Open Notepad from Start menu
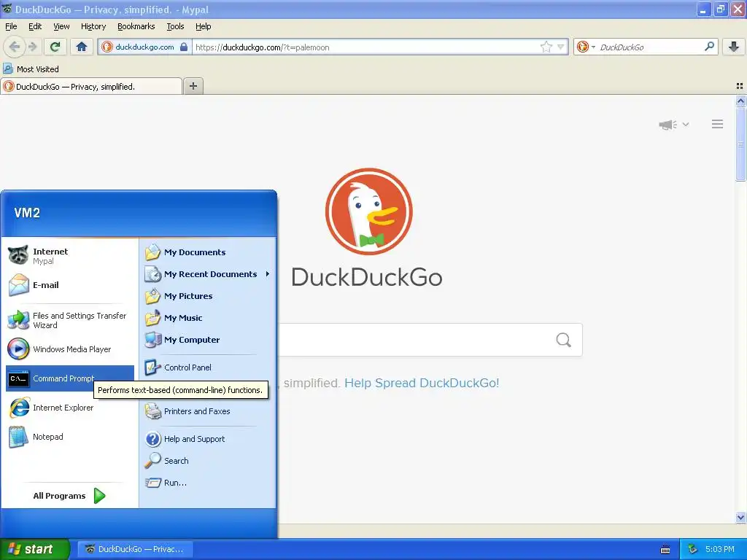 pyautogui.click(x=70, y=437)
